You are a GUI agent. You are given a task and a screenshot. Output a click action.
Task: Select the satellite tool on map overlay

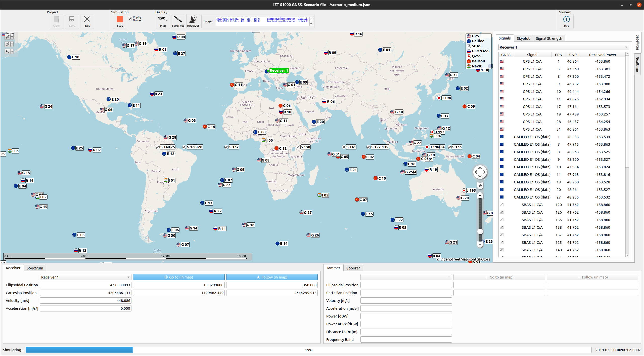coord(8,37)
